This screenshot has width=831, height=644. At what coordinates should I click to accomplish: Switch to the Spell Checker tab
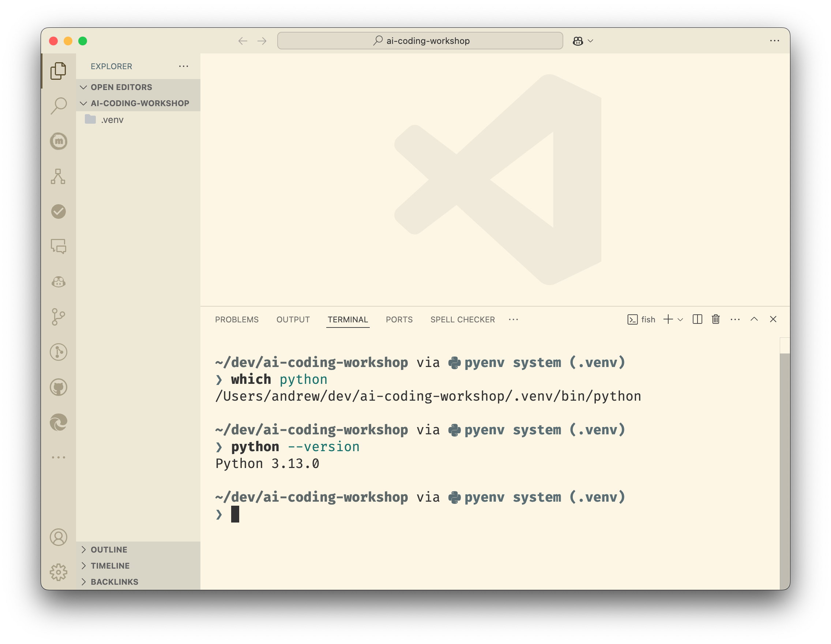coord(463,319)
